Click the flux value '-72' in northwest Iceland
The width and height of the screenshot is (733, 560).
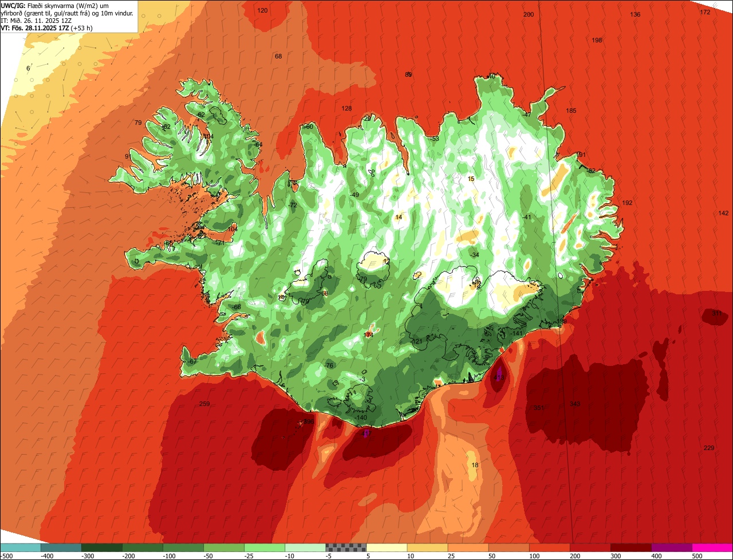coord(293,205)
